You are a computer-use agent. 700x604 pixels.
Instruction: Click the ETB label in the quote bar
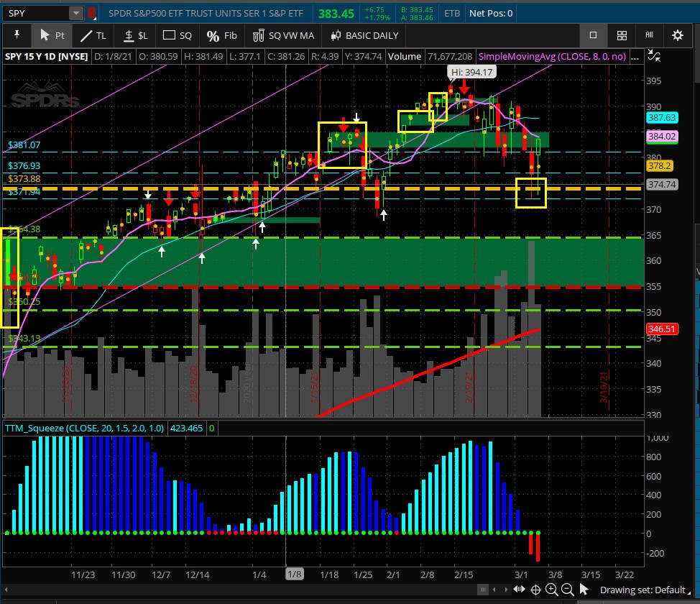(x=452, y=14)
